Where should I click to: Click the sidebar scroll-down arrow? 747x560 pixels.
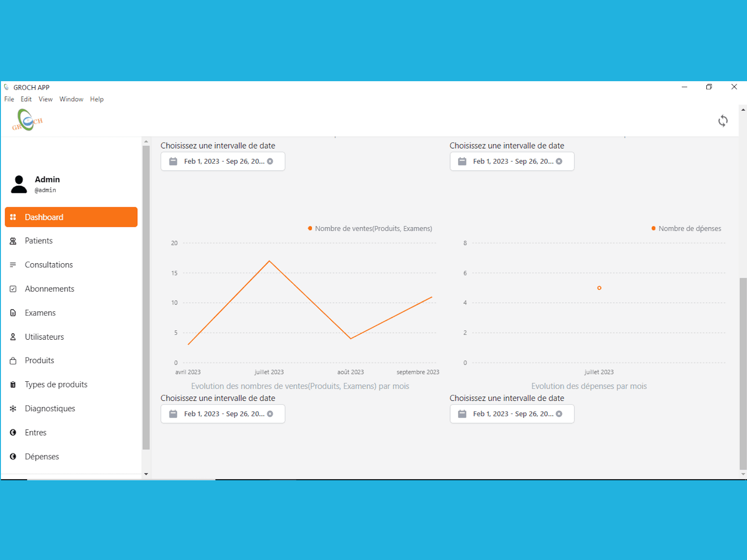point(146,474)
